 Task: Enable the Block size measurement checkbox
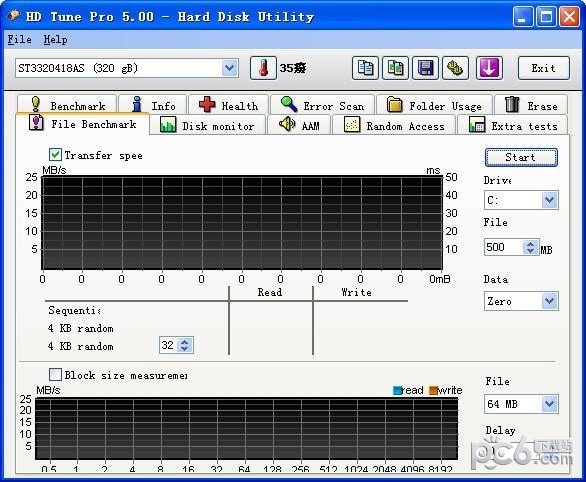click(56, 374)
